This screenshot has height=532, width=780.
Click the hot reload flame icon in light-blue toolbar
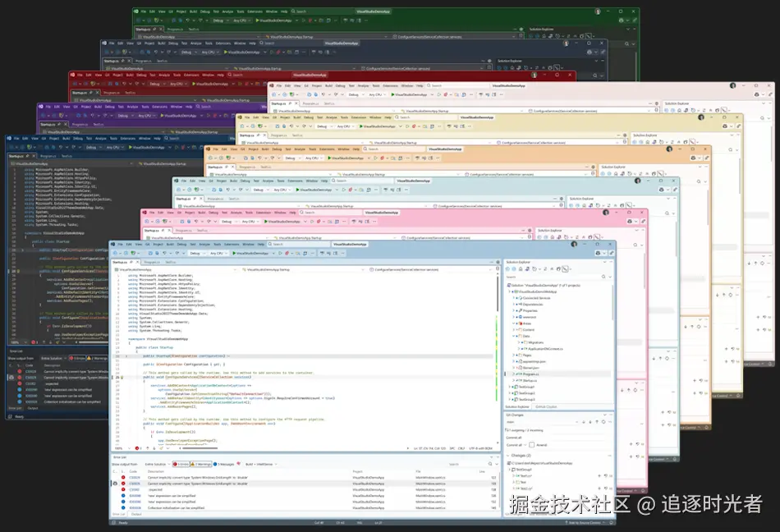(x=287, y=253)
